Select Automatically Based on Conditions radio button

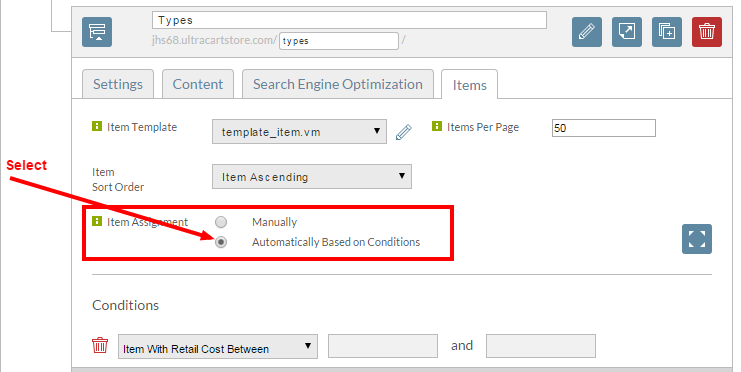tap(221, 242)
